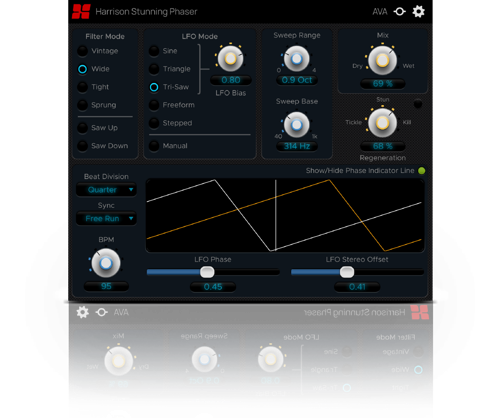Click the Mix dry/wet knob
Screen dimensions: 500x418
tap(382, 60)
